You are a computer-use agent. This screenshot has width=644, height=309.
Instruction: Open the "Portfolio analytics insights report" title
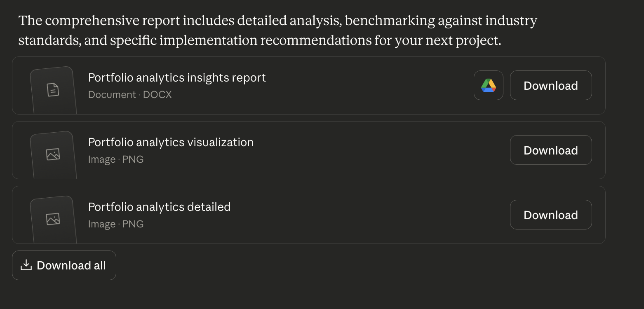[177, 77]
